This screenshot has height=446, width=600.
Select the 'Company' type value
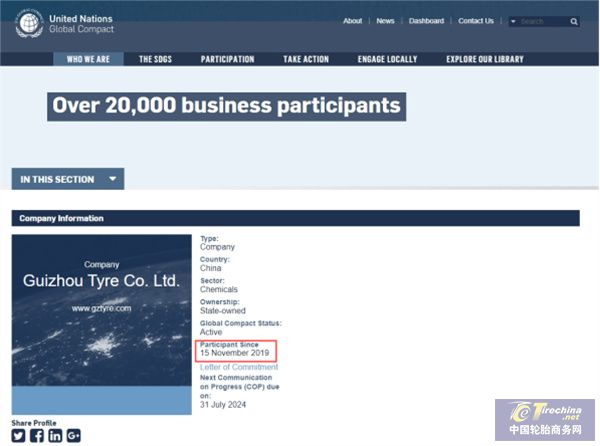pyautogui.click(x=217, y=247)
